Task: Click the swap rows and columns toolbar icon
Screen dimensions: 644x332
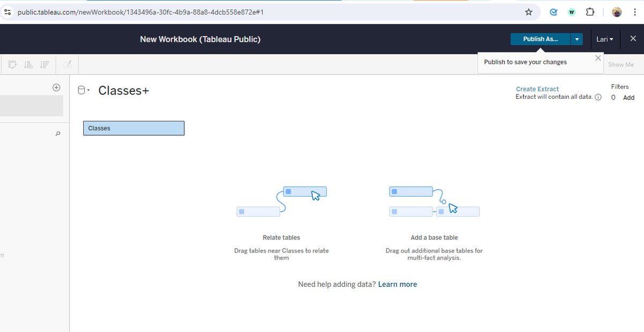Action: 12,64
